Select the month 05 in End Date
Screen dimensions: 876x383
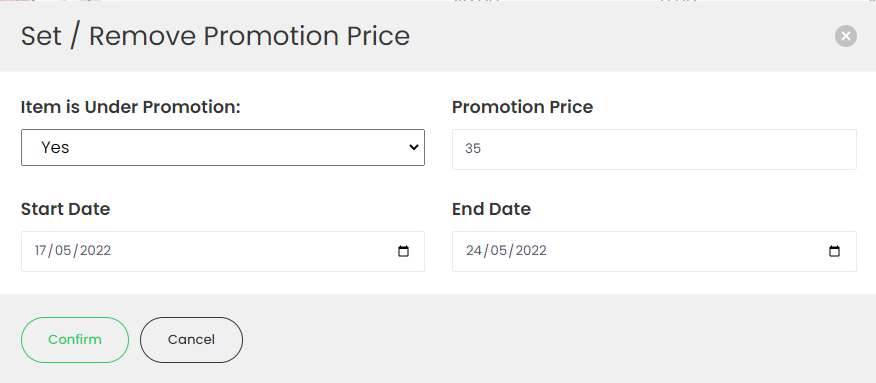(x=498, y=250)
